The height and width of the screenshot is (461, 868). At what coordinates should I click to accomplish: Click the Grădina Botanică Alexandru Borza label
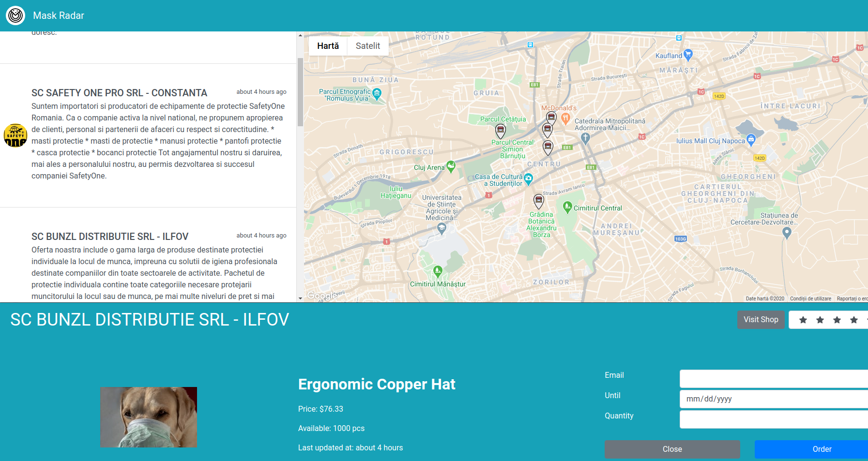point(541,224)
